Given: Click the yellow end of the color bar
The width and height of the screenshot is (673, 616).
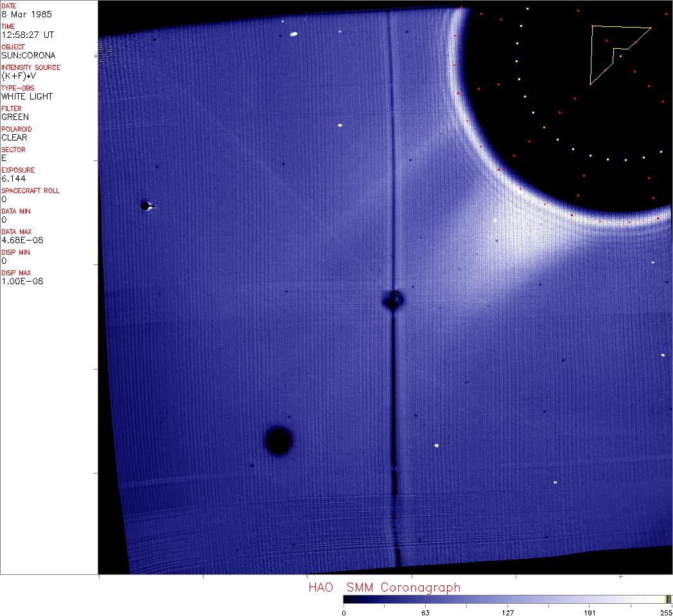Looking at the screenshot, I should (x=667, y=599).
